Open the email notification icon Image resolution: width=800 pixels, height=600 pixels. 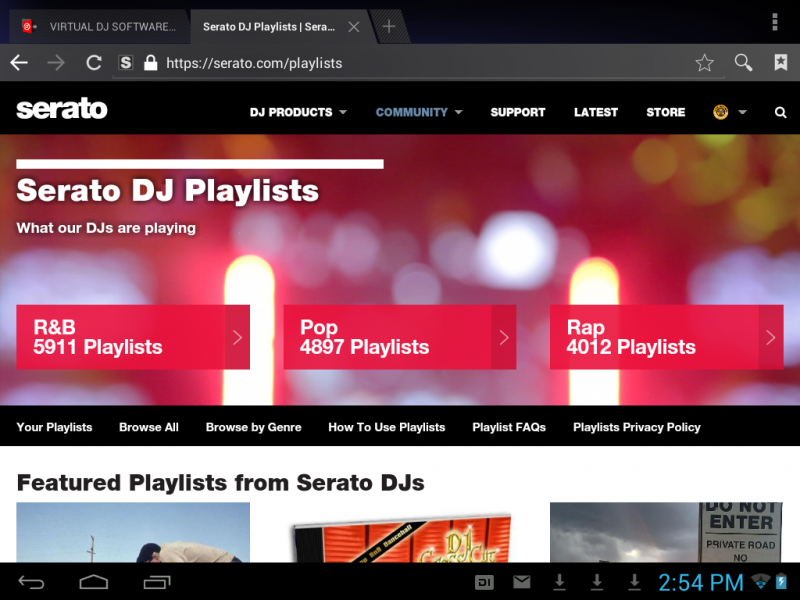click(x=522, y=582)
